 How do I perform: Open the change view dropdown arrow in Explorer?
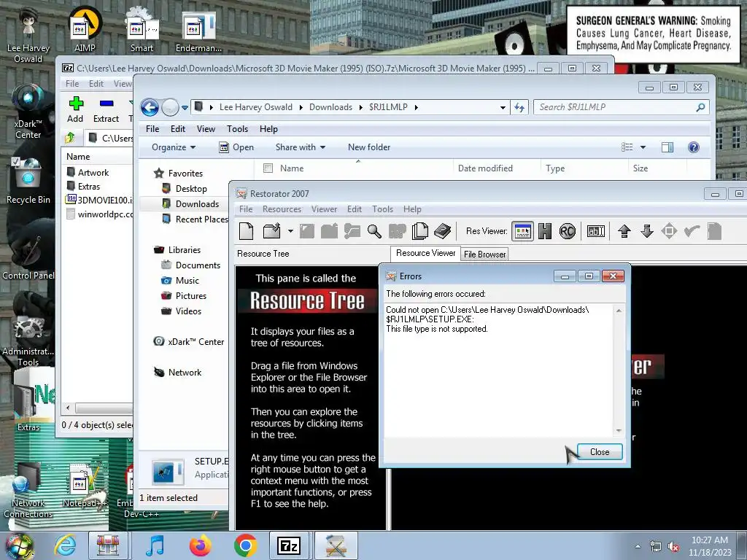[x=643, y=147]
